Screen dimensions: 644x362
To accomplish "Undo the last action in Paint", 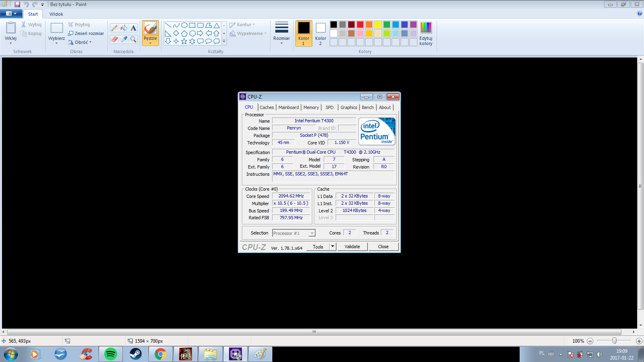I will pos(26,4).
